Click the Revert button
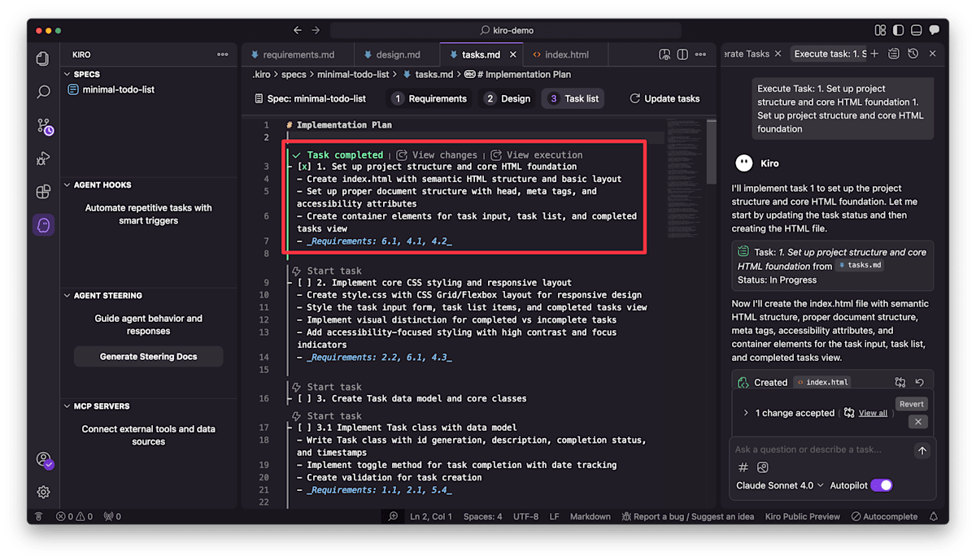Viewport: 976px width, 560px height. pyautogui.click(x=911, y=404)
